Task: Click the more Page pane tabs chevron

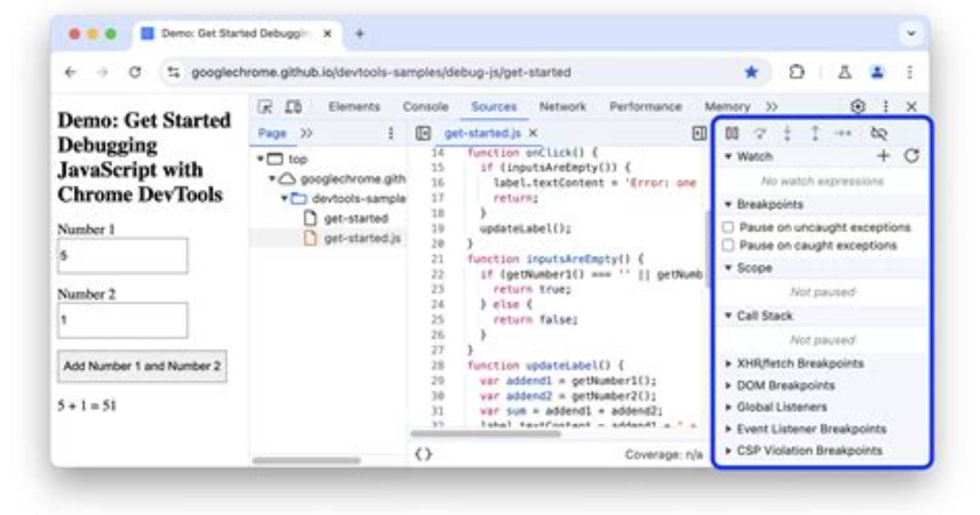Action: 306,134
